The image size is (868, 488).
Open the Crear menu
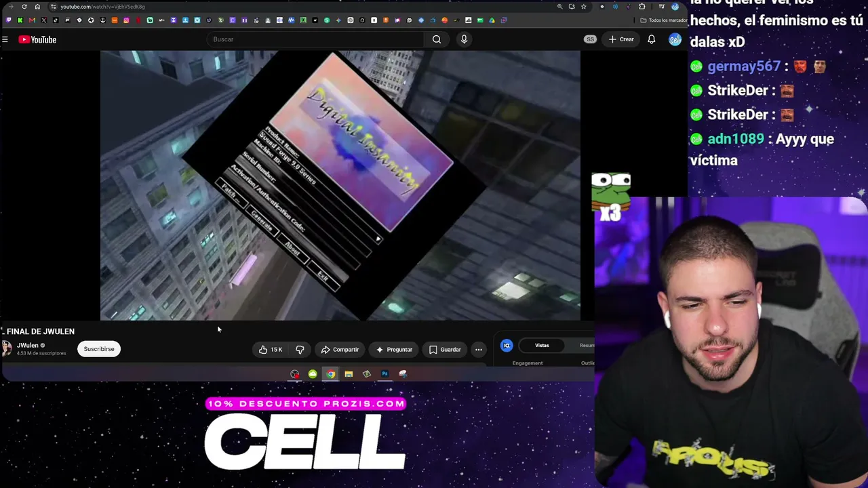click(x=621, y=39)
